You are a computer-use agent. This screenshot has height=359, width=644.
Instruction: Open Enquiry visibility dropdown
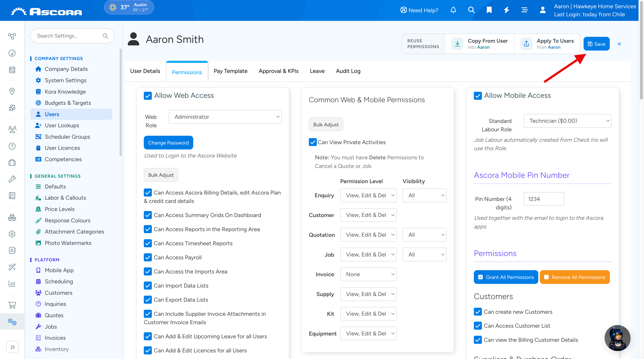[x=425, y=195]
